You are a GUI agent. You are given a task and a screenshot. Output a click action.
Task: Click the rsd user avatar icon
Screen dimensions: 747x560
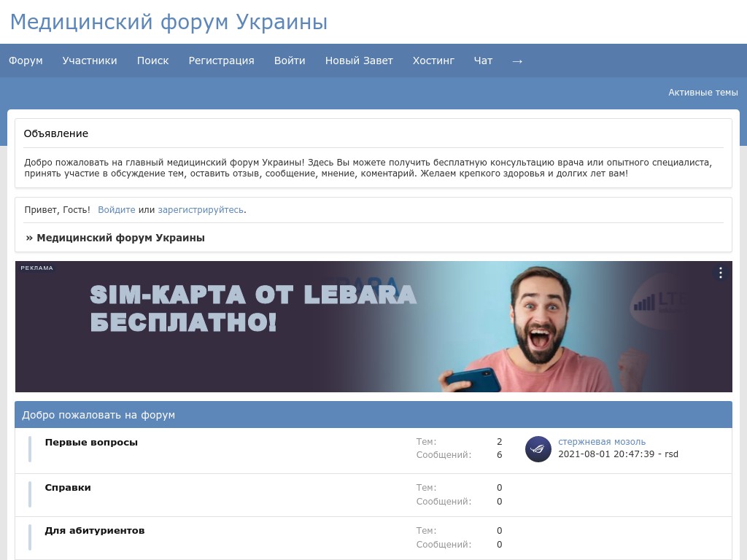[538, 448]
